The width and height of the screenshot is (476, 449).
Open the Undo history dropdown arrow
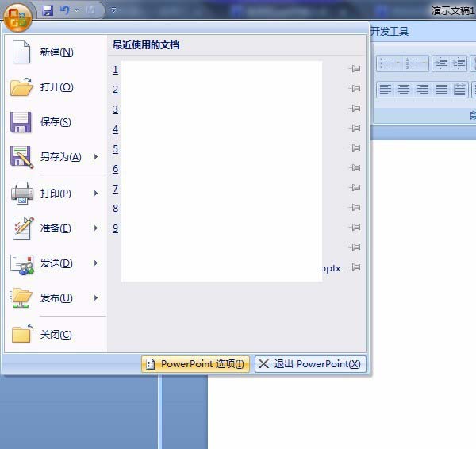[x=76, y=10]
